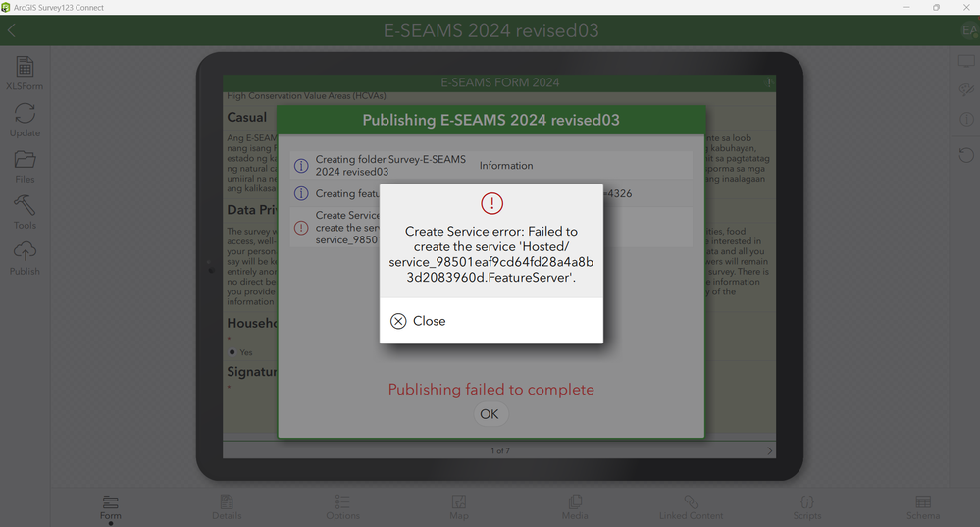
Task: Click info icon beside Creating folder row
Action: (x=301, y=166)
